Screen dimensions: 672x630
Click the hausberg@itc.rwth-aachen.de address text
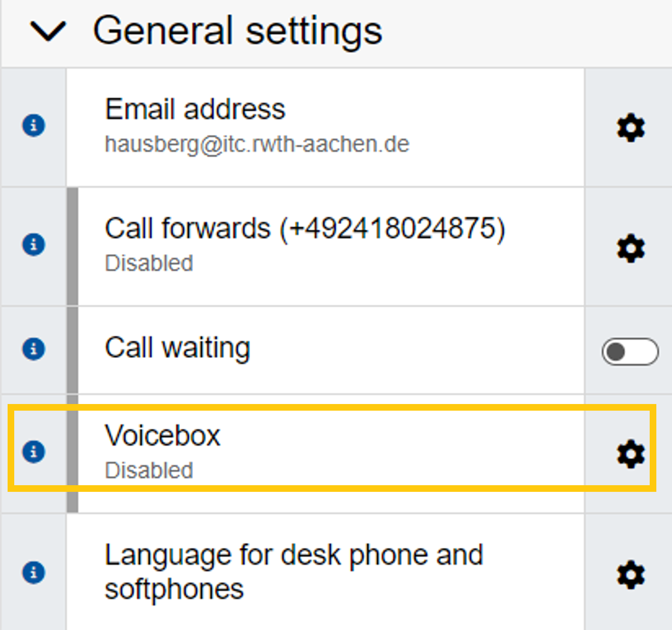pos(257,144)
